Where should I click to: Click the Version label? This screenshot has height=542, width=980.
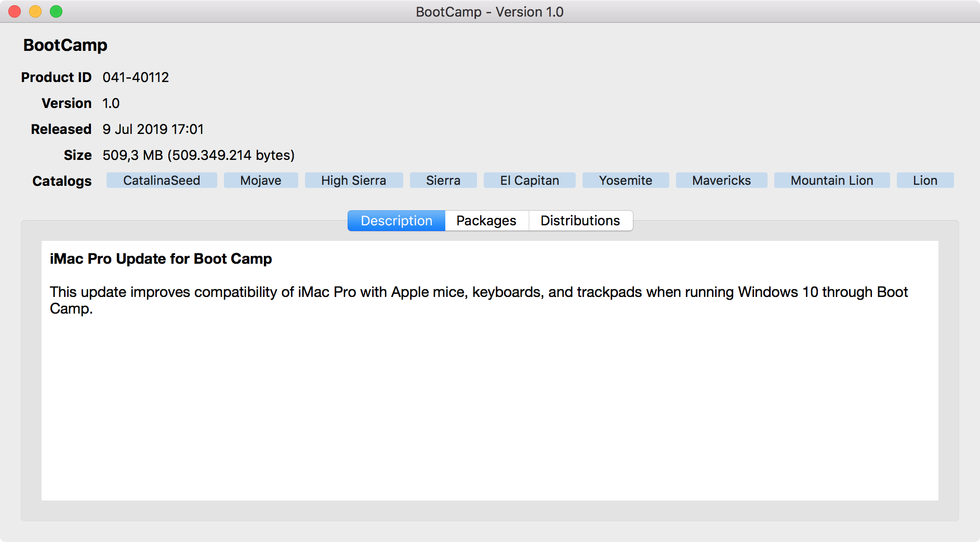click(67, 103)
